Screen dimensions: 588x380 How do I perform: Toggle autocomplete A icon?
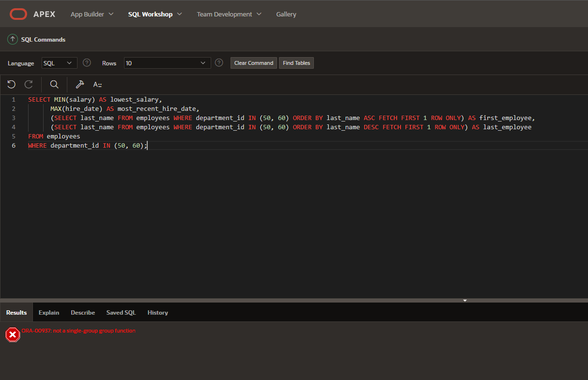click(97, 84)
